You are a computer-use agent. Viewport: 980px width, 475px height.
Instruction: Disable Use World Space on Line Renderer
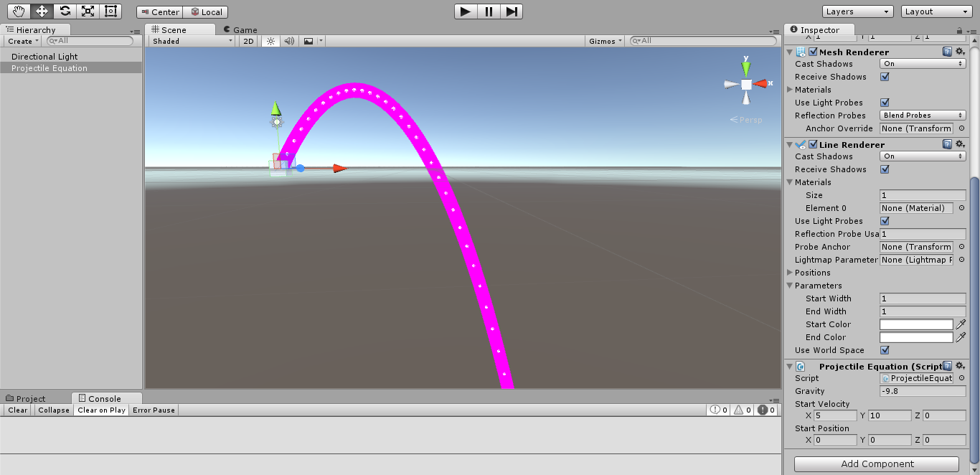[x=885, y=350]
